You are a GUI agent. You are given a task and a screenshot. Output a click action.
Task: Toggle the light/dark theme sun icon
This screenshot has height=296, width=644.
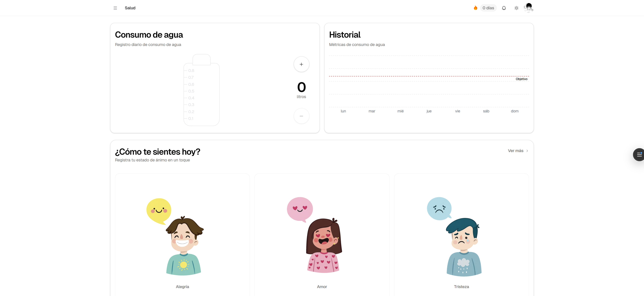pyautogui.click(x=516, y=8)
